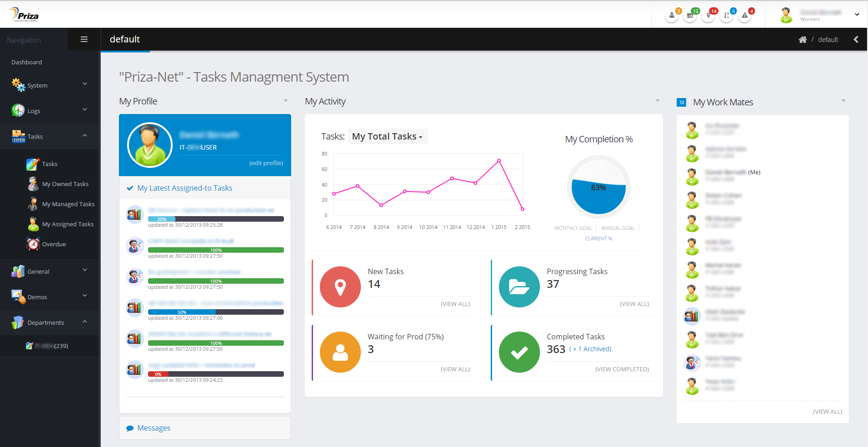Open the sort-order notifications with badge 5

(726, 16)
